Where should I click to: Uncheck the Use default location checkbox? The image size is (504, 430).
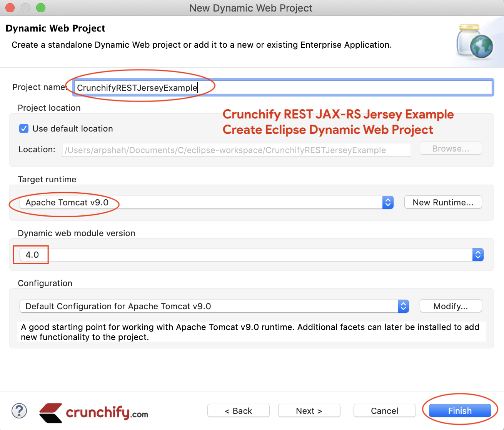24,128
